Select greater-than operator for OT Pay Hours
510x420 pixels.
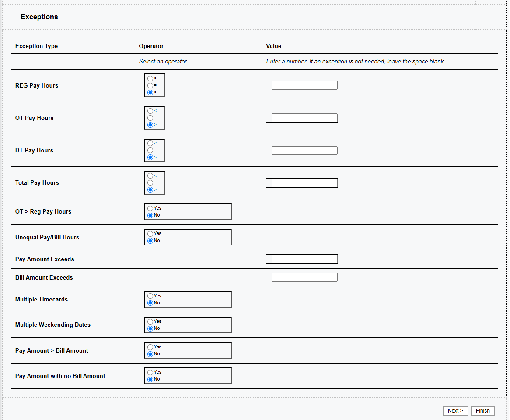[x=150, y=125]
